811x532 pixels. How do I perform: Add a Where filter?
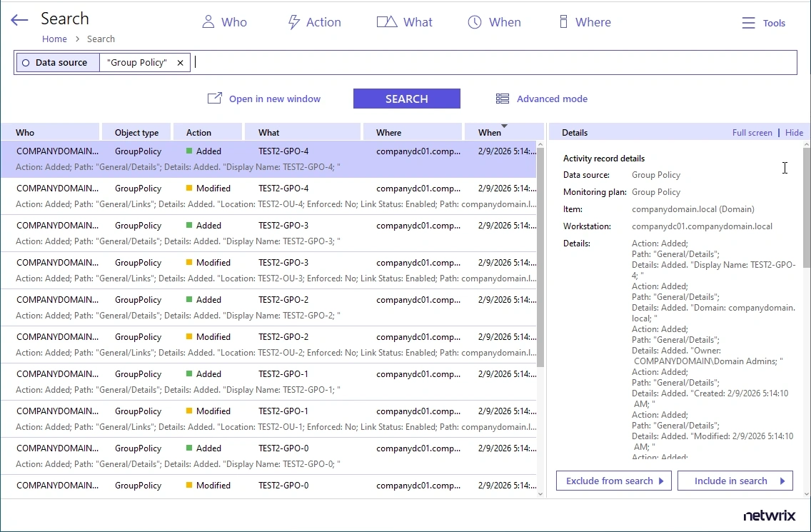click(584, 22)
